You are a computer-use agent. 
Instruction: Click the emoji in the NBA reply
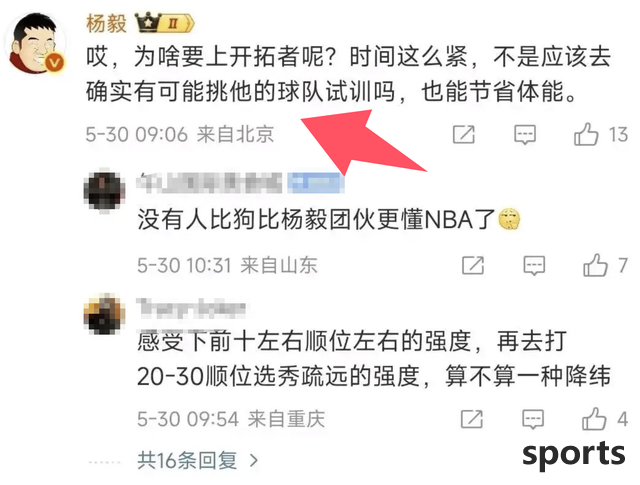(x=509, y=219)
